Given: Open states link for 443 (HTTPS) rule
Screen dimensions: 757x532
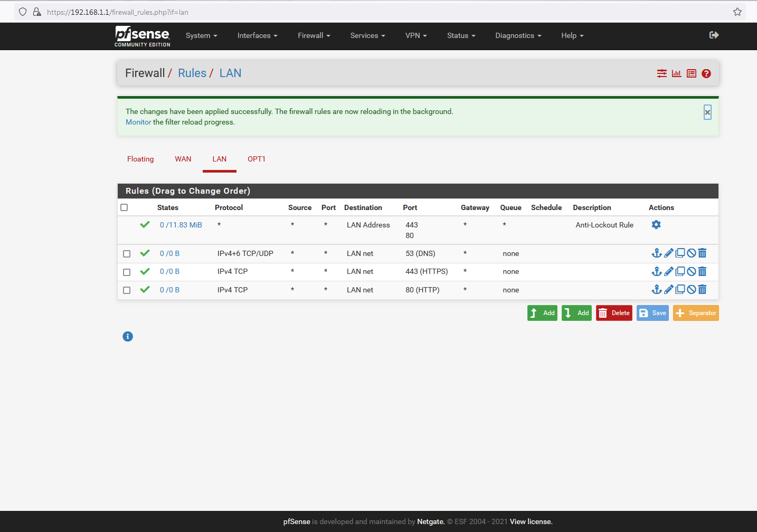Looking at the screenshot, I should coord(169,271).
